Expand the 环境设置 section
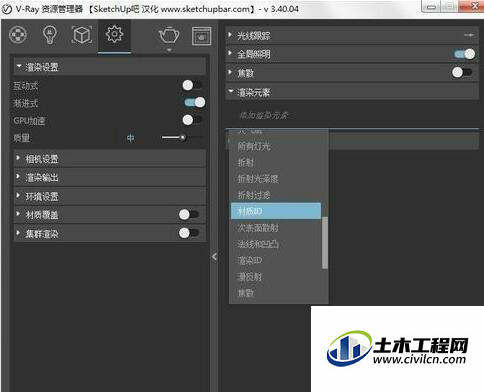Image resolution: width=484 pixels, height=392 pixels. pos(109,196)
